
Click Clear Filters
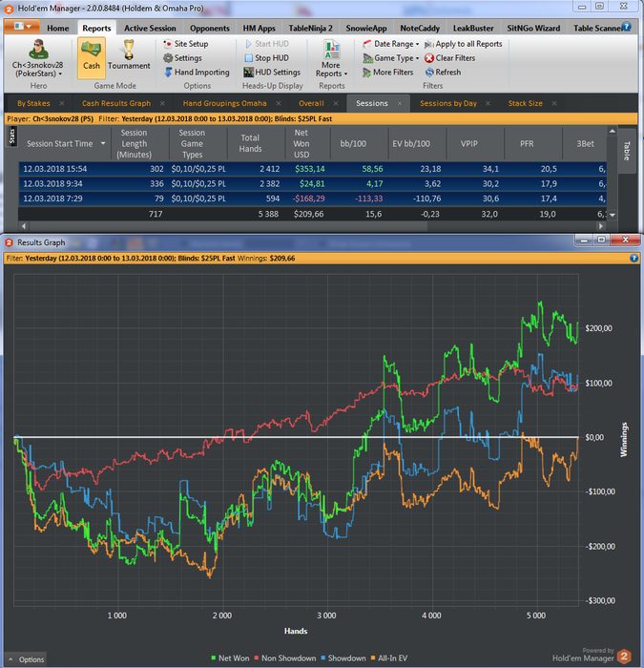pos(449,58)
